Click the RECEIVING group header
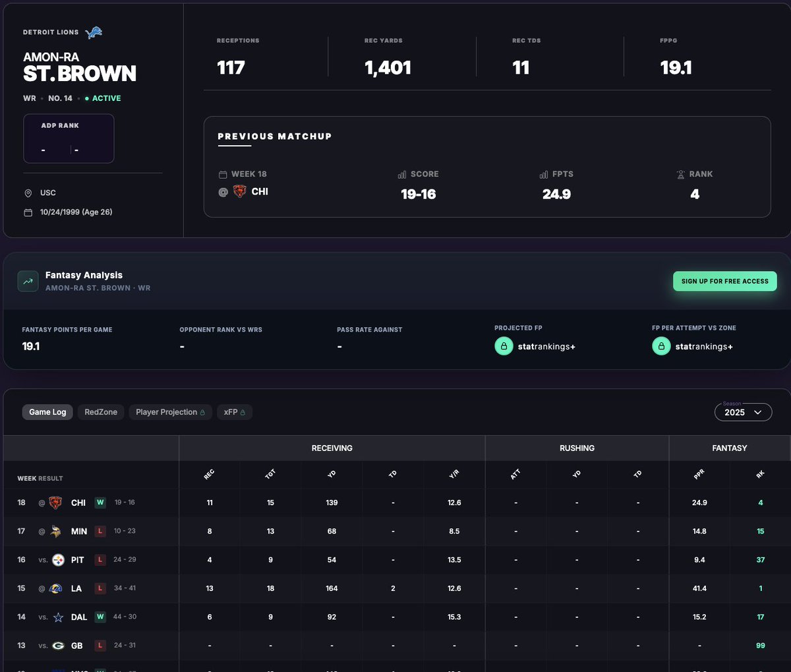 click(x=332, y=448)
